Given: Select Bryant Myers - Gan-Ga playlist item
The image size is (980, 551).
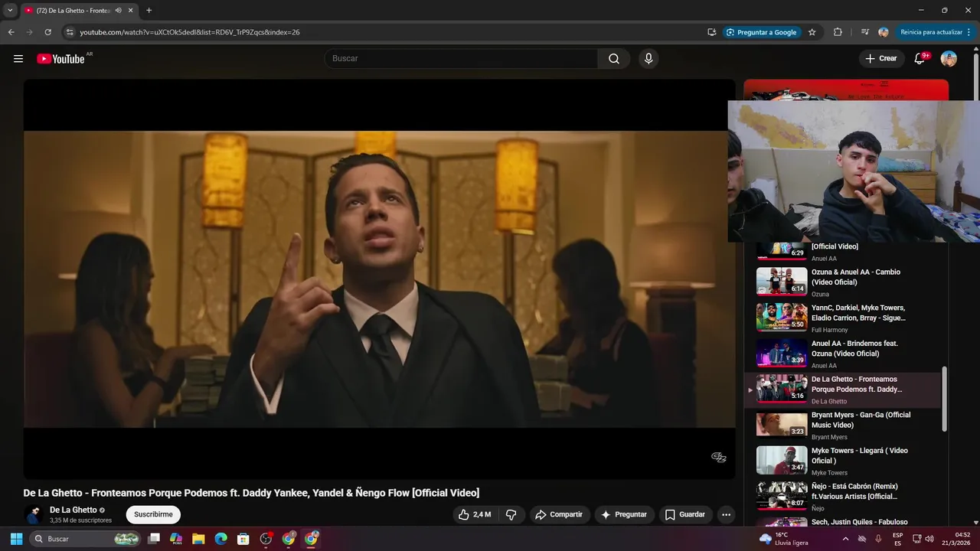Looking at the screenshot, I should click(x=842, y=425).
